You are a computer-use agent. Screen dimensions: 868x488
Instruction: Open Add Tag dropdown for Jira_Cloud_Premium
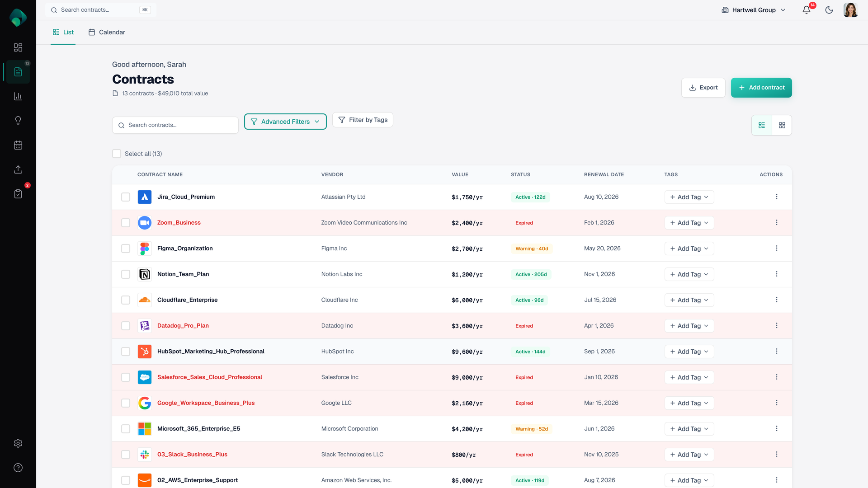click(689, 197)
